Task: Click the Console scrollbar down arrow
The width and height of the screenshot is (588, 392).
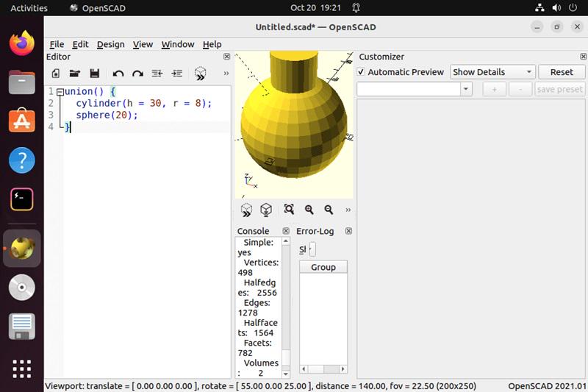Action: coord(286,374)
